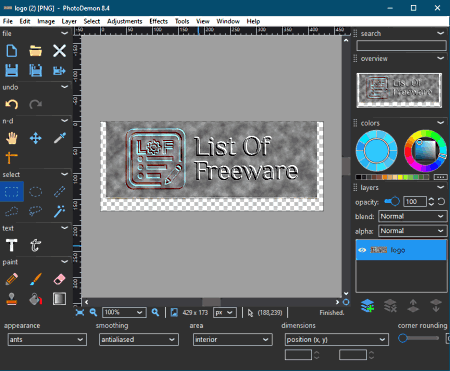450x371 pixels.
Task: Close the current image with X icon
Action: [59, 51]
